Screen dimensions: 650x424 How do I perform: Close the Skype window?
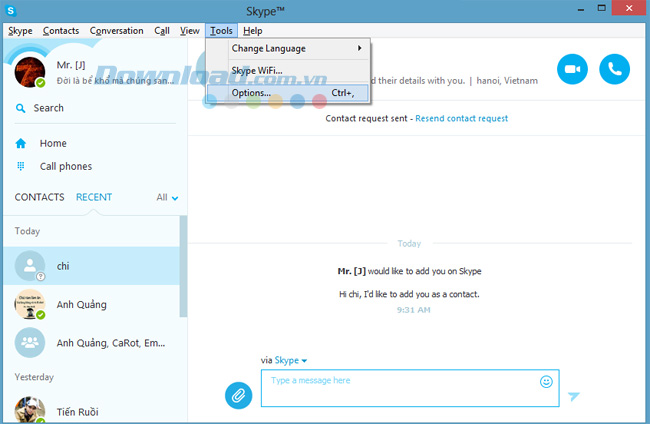629,8
